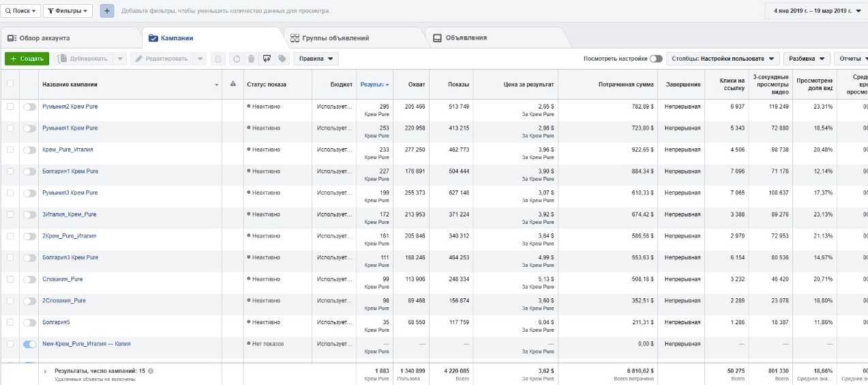This screenshot has width=868, height=385.
Task: Open the Правила dropdown
Action: tap(316, 59)
